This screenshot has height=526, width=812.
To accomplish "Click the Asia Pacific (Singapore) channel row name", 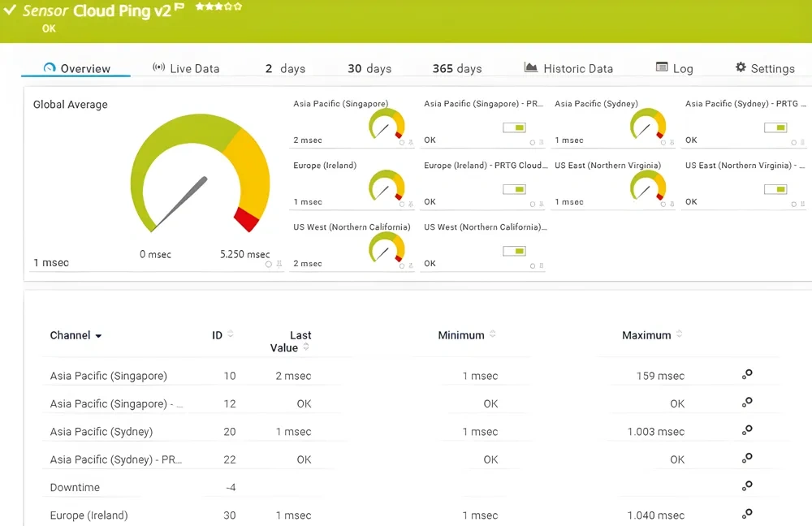I will tap(108, 376).
